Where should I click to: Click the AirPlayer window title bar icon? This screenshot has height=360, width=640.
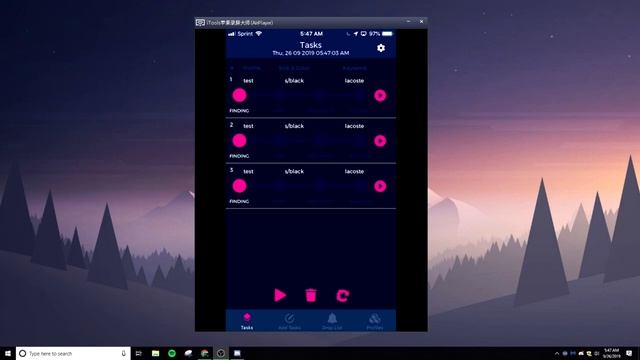coord(200,22)
